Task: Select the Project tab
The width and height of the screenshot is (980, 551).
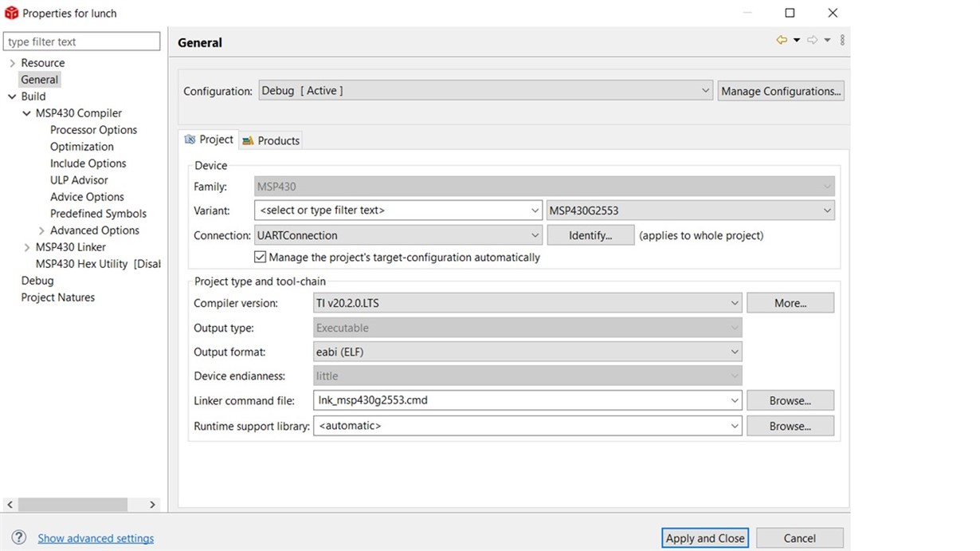Action: [x=209, y=140]
